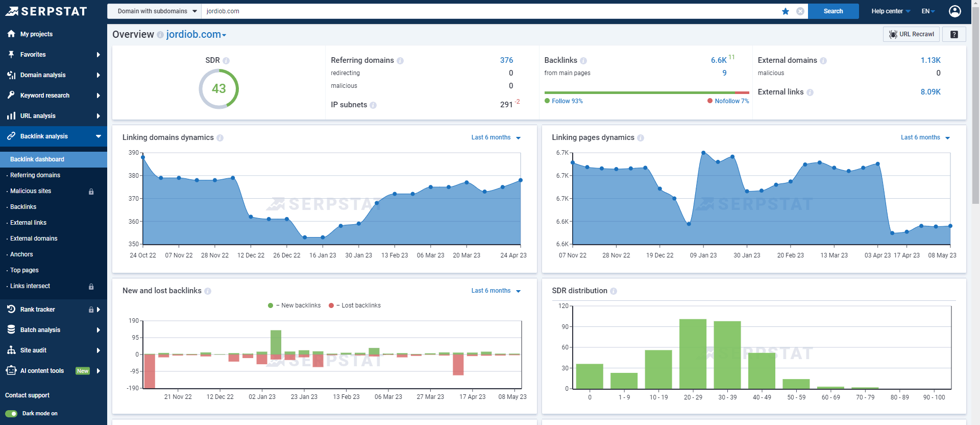
Task: Open Referring domains sidebar item
Action: (x=35, y=175)
